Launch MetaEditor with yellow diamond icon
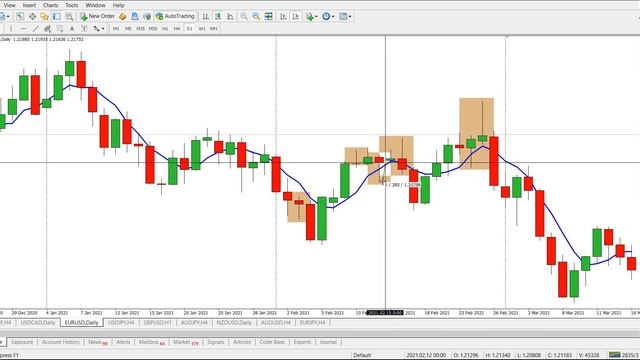The image size is (640, 360). coord(122,16)
